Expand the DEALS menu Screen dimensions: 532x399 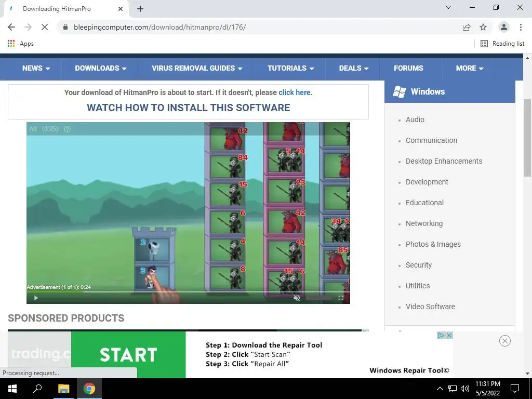point(353,68)
